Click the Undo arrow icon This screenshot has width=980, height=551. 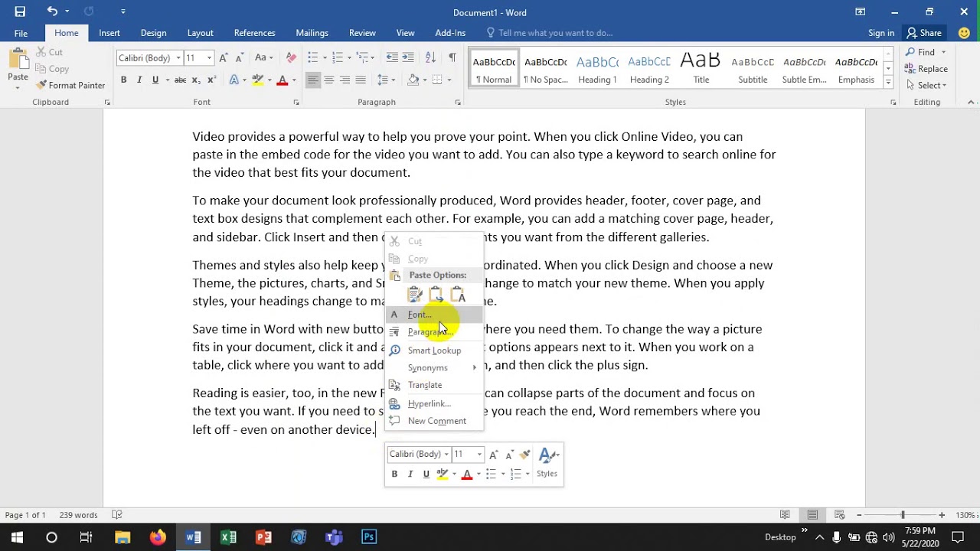[52, 11]
